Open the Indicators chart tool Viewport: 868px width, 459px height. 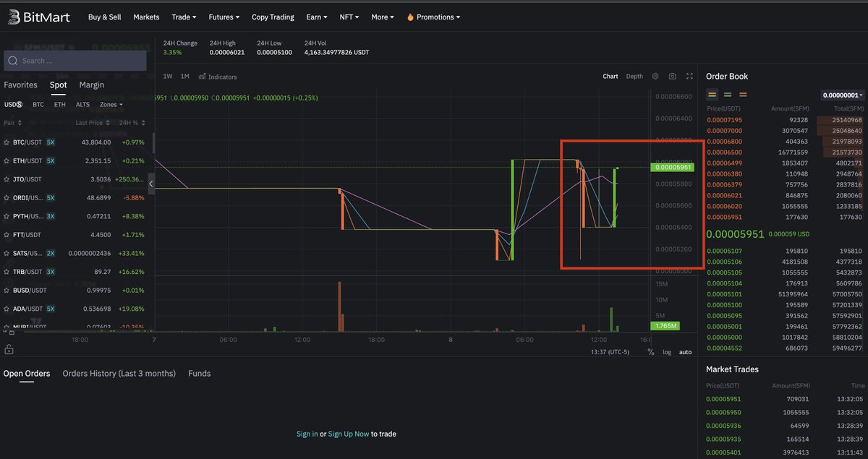coord(218,77)
